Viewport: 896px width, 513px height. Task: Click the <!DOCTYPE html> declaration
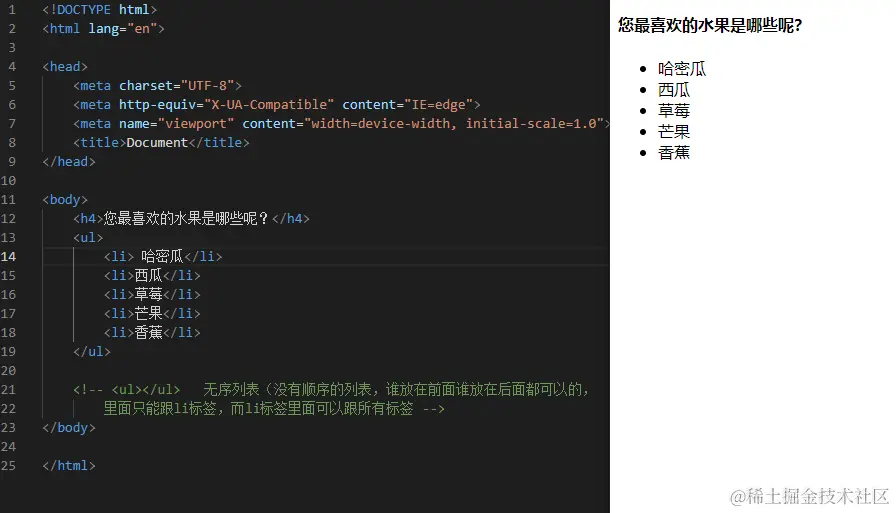pos(99,10)
